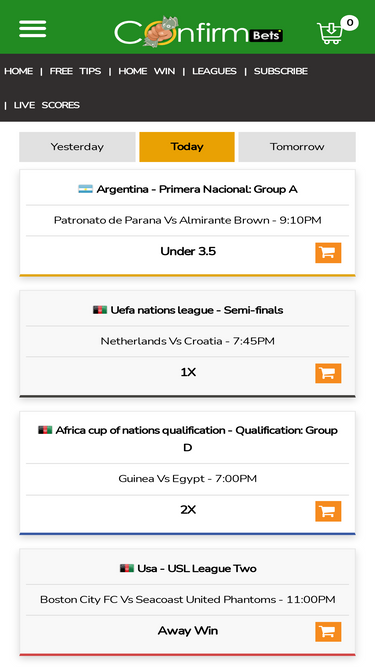Open FREE TIPS menu item
This screenshot has width=375, height=667.
pos(75,71)
